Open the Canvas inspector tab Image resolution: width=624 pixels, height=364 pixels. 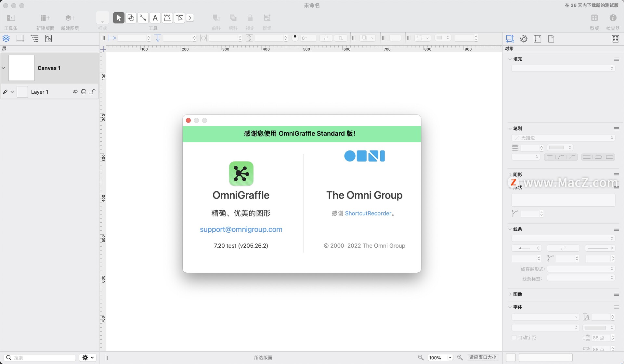tap(538, 39)
